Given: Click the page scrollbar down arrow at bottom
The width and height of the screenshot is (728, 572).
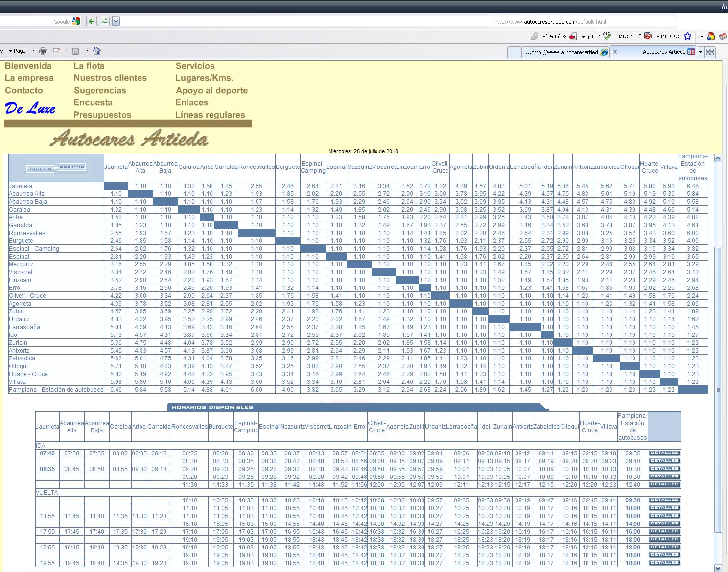Looking at the screenshot, I should (718, 568).
